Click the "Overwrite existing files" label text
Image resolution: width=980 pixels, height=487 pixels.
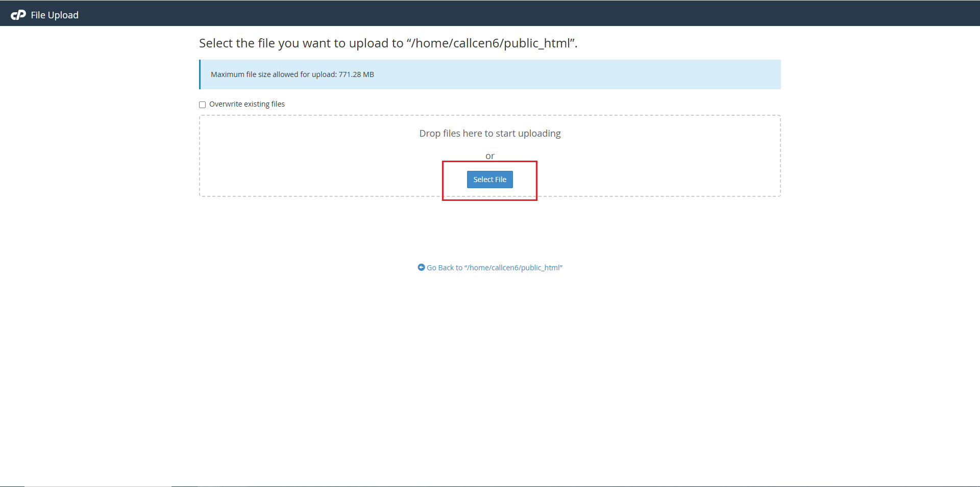247,104
